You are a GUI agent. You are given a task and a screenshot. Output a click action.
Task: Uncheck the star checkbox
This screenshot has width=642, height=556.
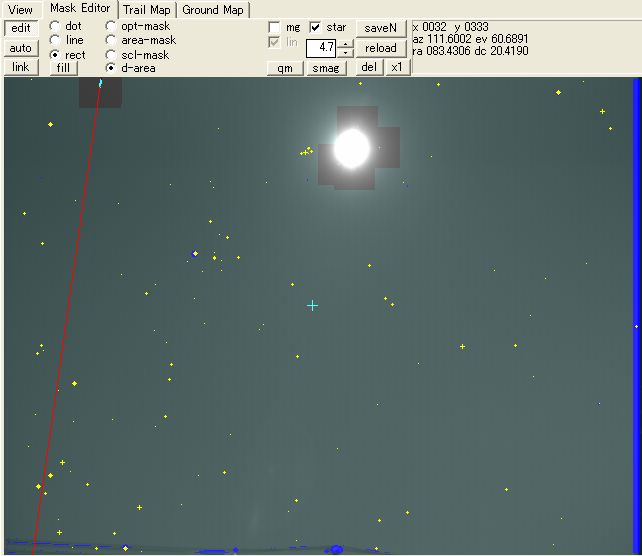click(x=316, y=27)
